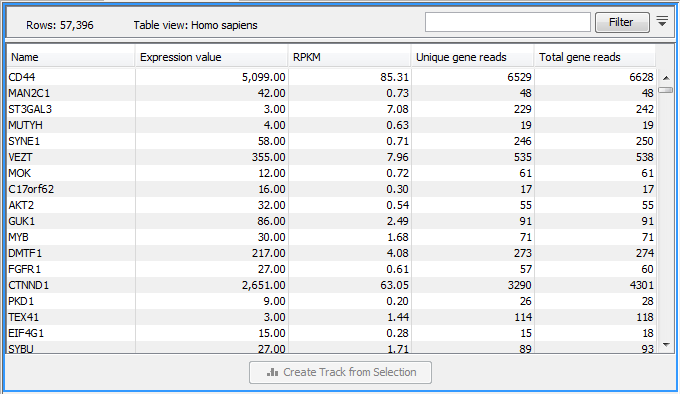Open the filter options menu icon

[662, 21]
